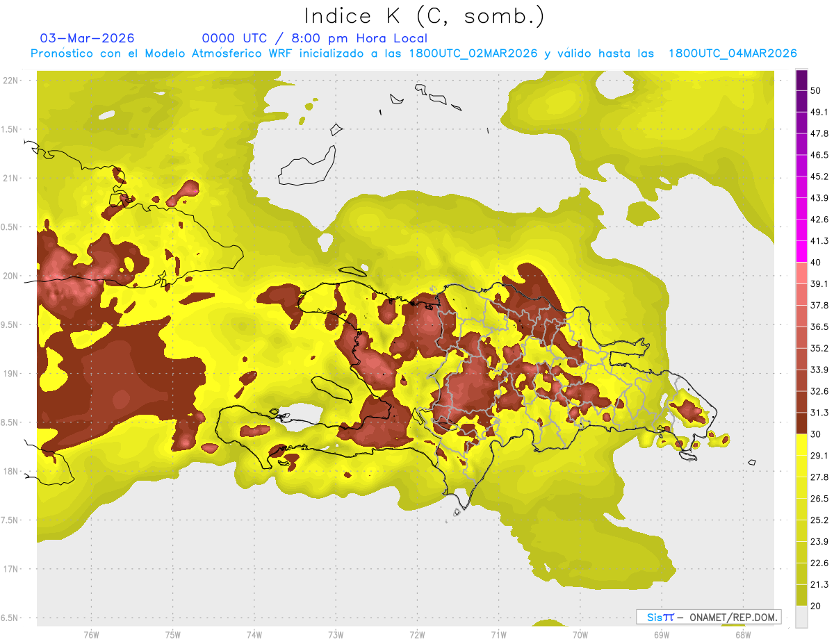Click the color bar value 31.3
Viewport: 834px width, 644px height.
pos(819,413)
